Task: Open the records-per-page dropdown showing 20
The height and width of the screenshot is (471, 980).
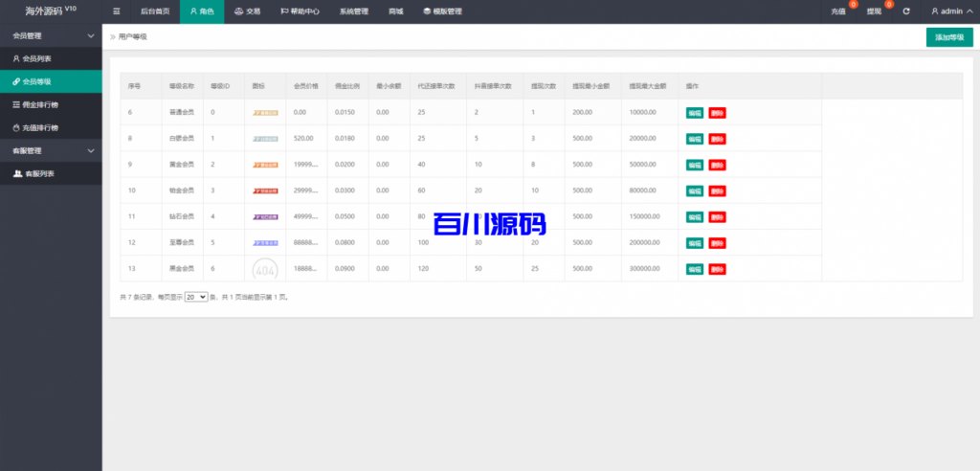Action: pos(196,297)
